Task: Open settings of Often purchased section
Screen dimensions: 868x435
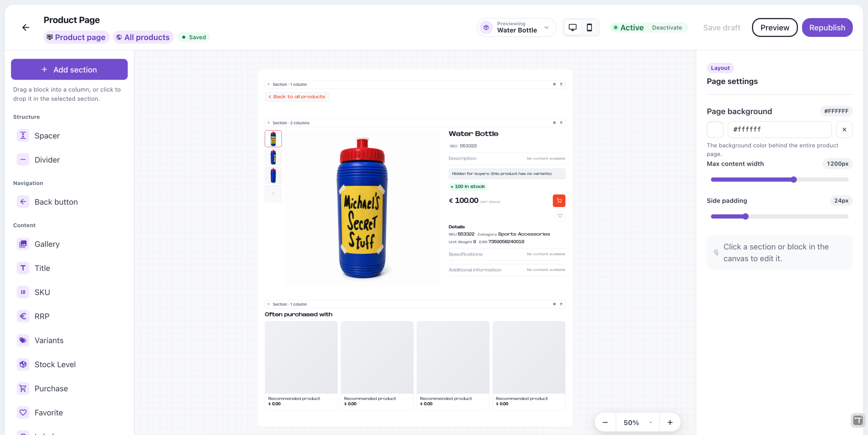Action: pos(554,304)
